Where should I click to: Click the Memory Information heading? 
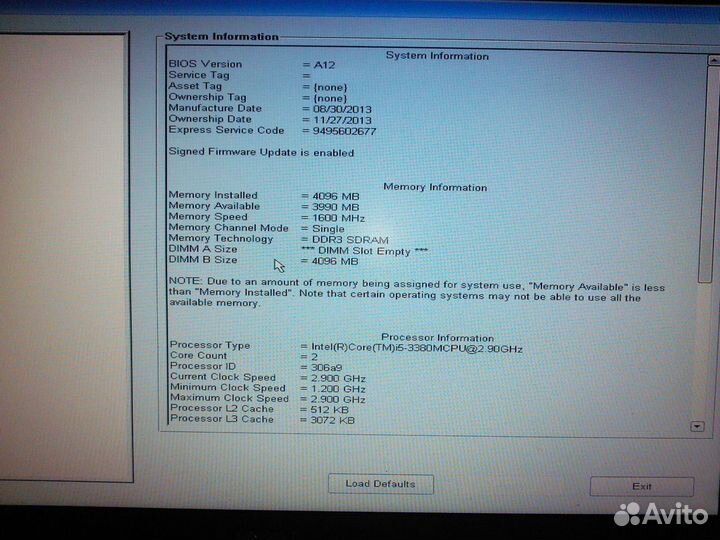coord(435,187)
